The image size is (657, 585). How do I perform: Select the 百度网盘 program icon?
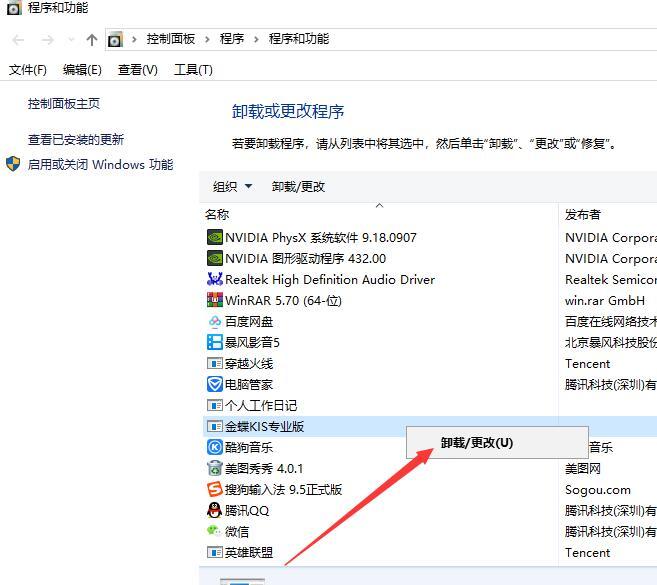214,322
